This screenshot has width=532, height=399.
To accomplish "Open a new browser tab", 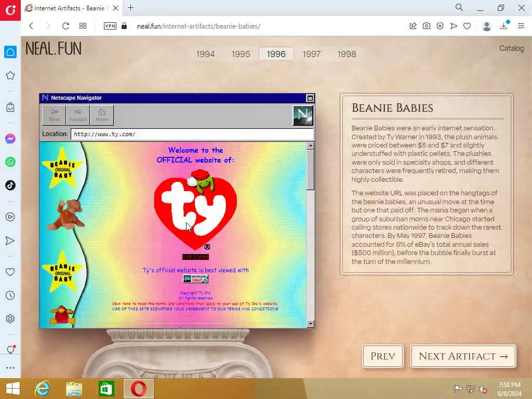I will (x=130, y=8).
